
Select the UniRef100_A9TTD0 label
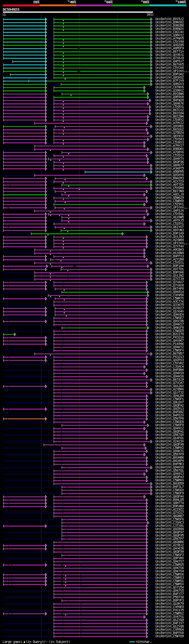(x=170, y=185)
